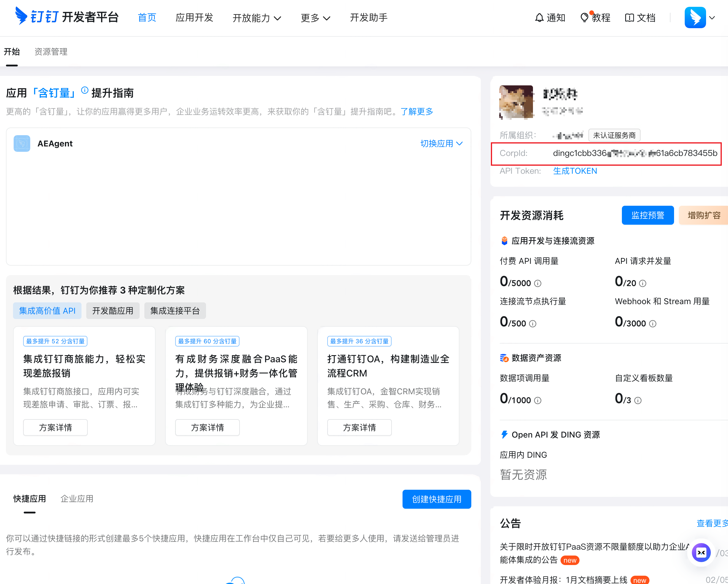Click Open API 发 DING lightning icon
This screenshot has width=728, height=584.
coord(504,435)
